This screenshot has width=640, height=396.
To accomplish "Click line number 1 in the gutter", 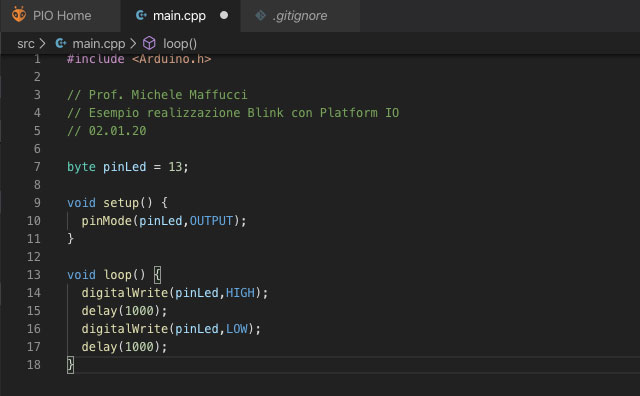I will tap(37, 59).
